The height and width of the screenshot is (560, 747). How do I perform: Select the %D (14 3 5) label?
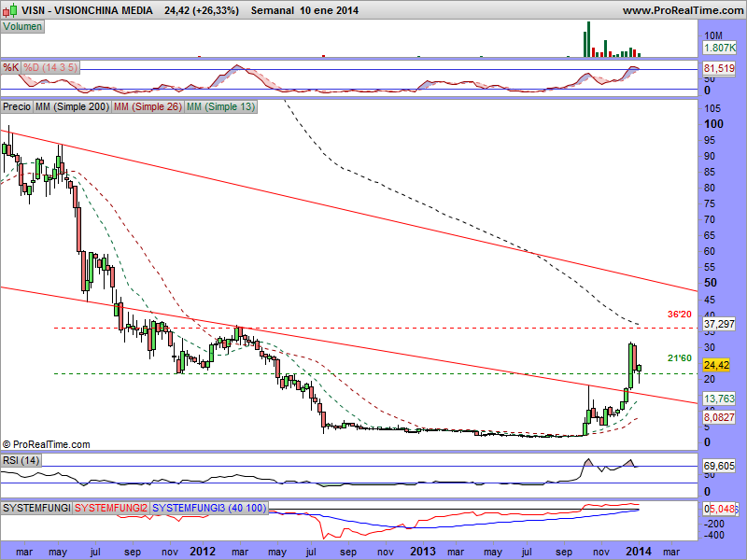tap(50, 67)
